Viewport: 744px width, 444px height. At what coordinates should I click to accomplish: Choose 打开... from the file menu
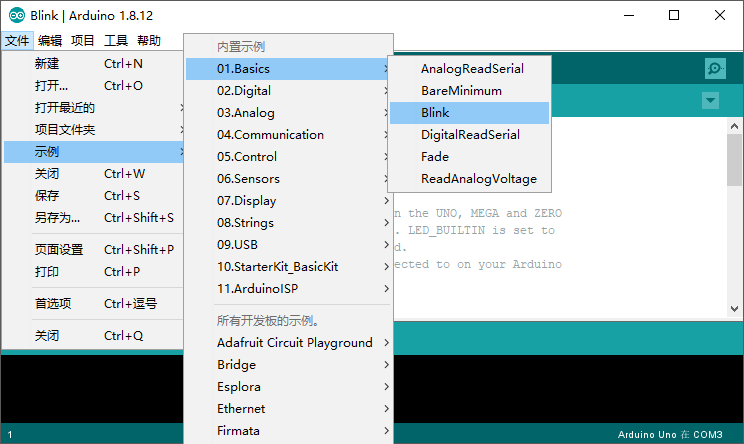click(x=93, y=86)
